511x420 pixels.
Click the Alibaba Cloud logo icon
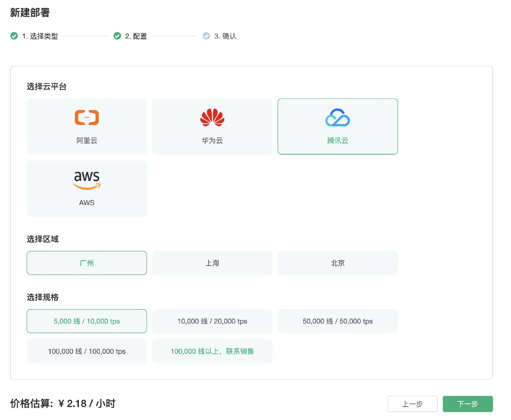[x=86, y=117]
